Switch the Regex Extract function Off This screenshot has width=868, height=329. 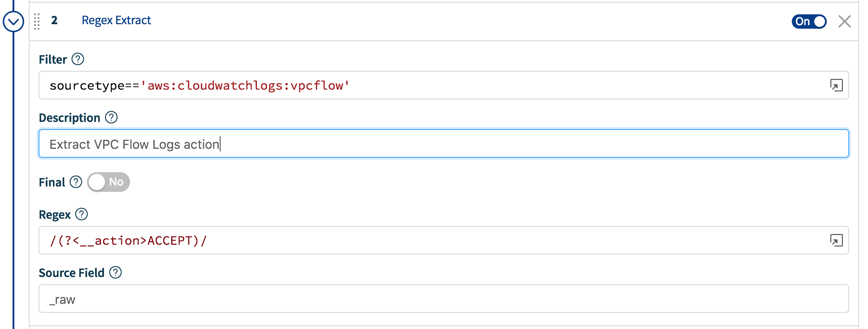[809, 21]
